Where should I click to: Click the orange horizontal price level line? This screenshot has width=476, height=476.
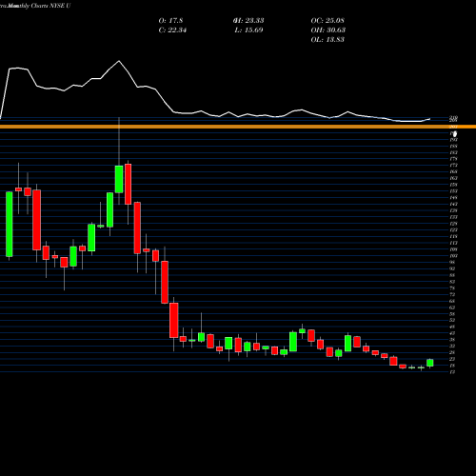pos(238,127)
